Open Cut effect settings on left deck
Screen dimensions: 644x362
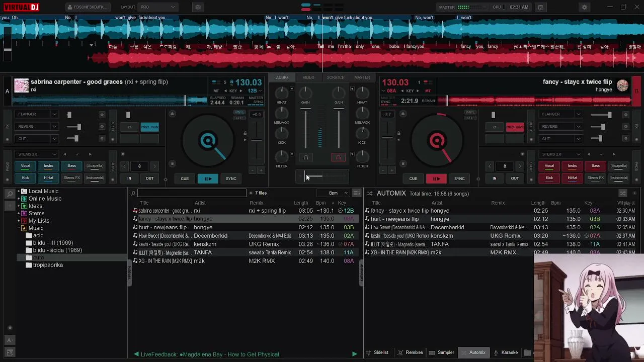coord(102,138)
